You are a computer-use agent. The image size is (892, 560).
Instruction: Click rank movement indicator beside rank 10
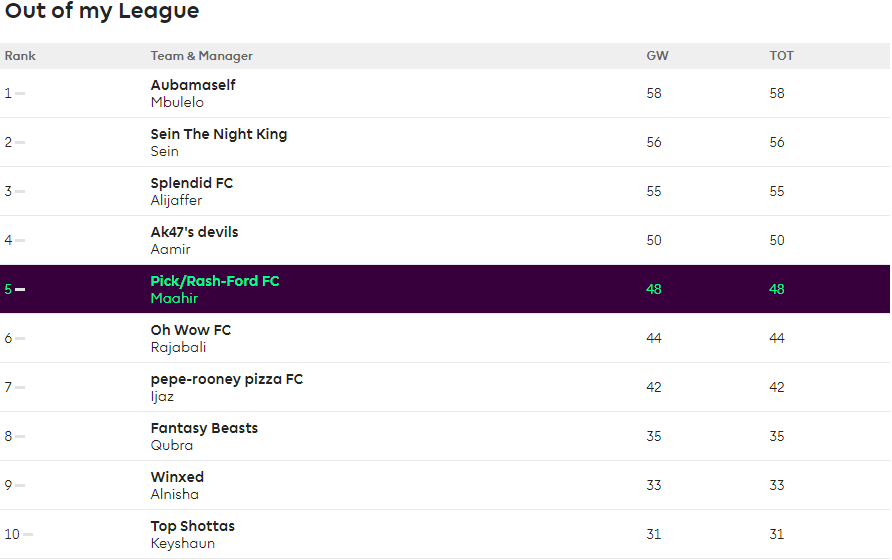(27, 534)
